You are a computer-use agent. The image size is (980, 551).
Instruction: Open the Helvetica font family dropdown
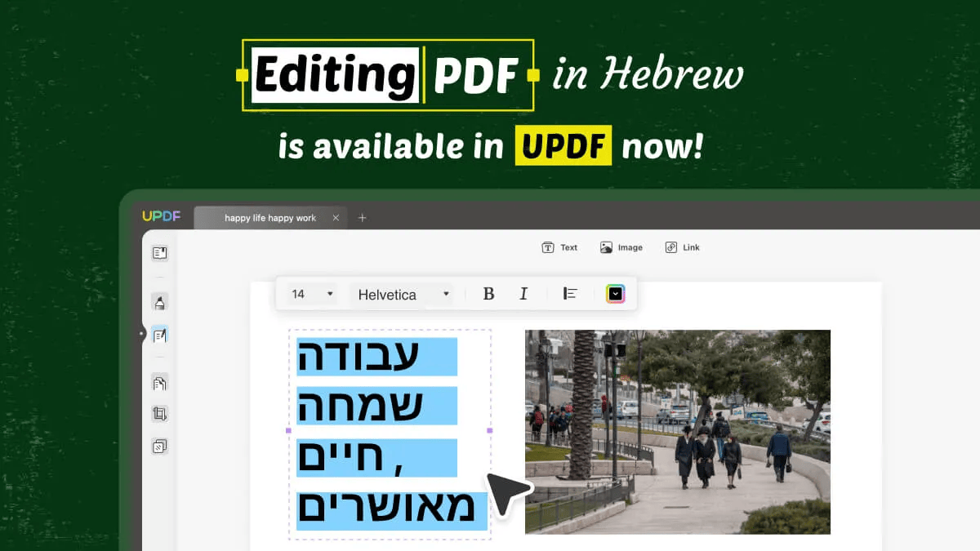tap(400, 294)
